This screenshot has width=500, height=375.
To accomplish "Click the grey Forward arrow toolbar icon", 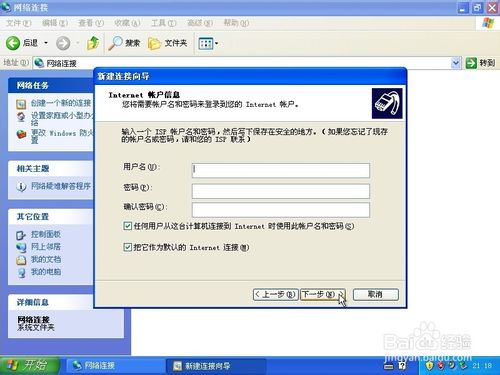I will (x=63, y=43).
